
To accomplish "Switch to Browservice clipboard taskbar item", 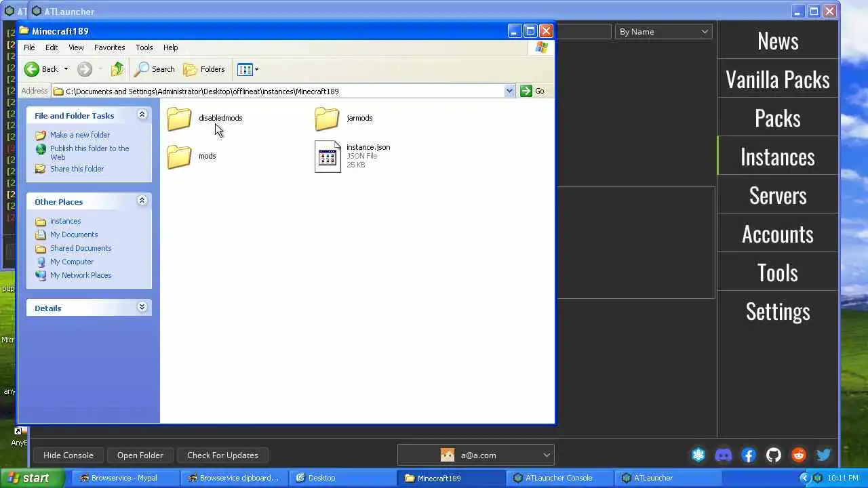I will pos(234,478).
